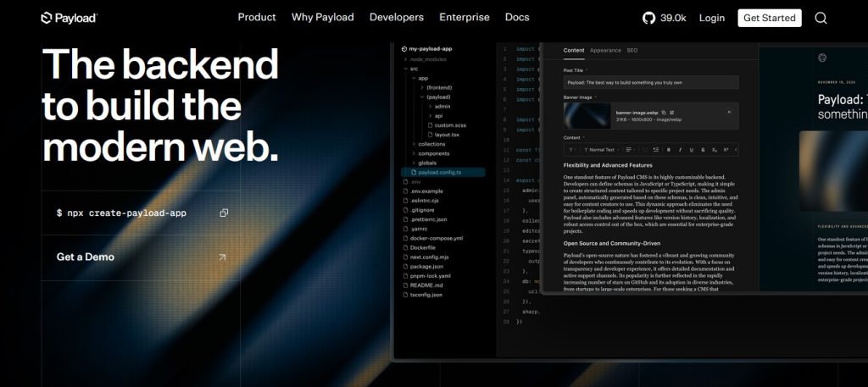The height and width of the screenshot is (387, 868).
Task: Click the underline icon in the editor toolbar
Action: pyautogui.click(x=692, y=150)
